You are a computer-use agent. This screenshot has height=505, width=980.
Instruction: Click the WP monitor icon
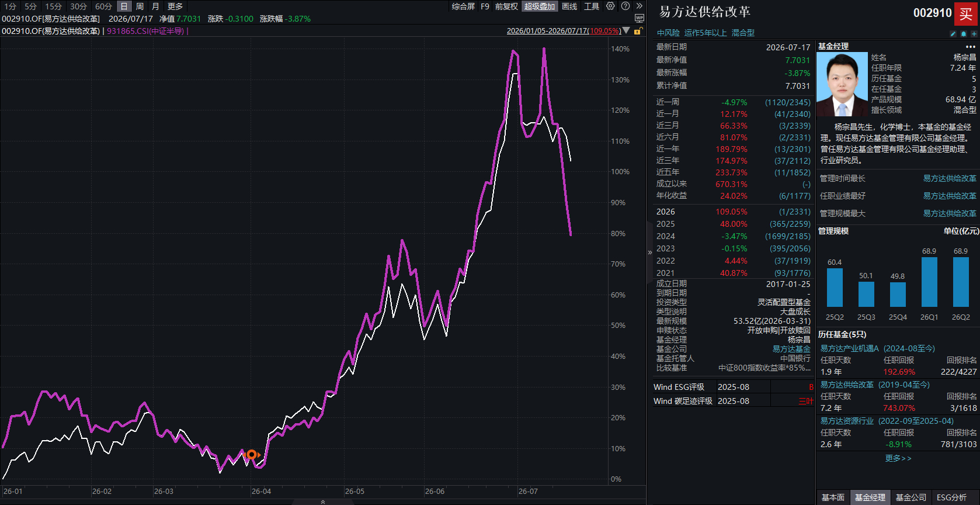(639, 19)
